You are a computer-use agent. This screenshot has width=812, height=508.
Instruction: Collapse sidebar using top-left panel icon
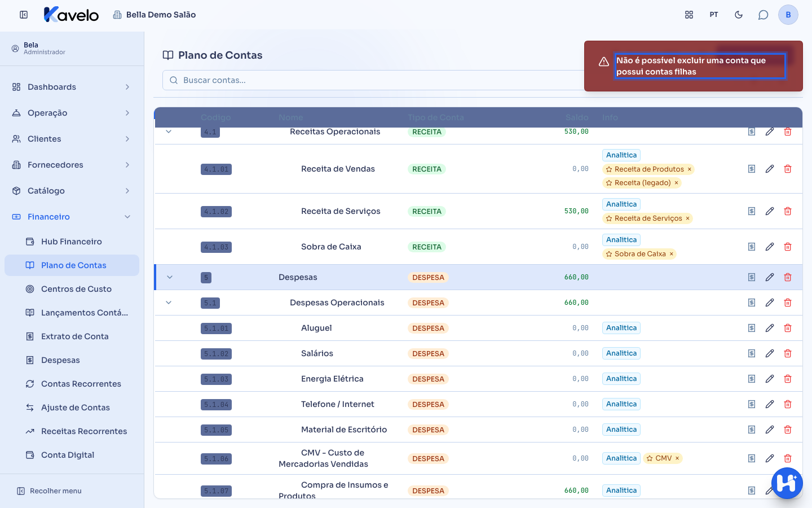24,15
